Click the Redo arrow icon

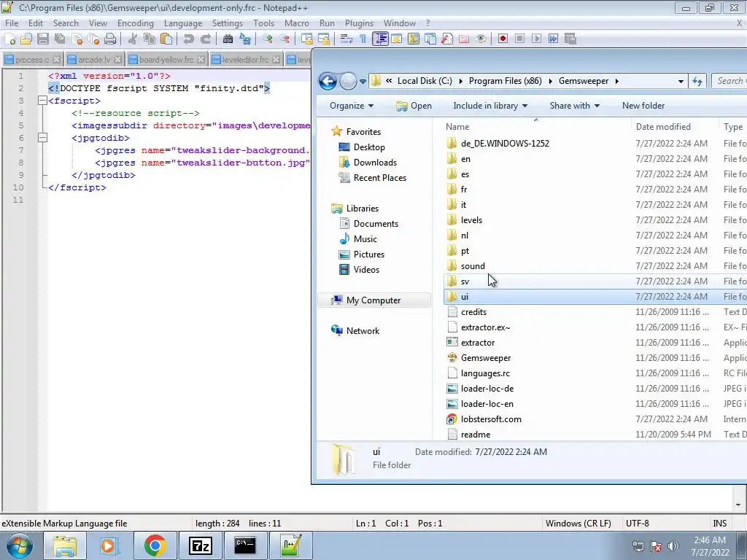pos(206,39)
